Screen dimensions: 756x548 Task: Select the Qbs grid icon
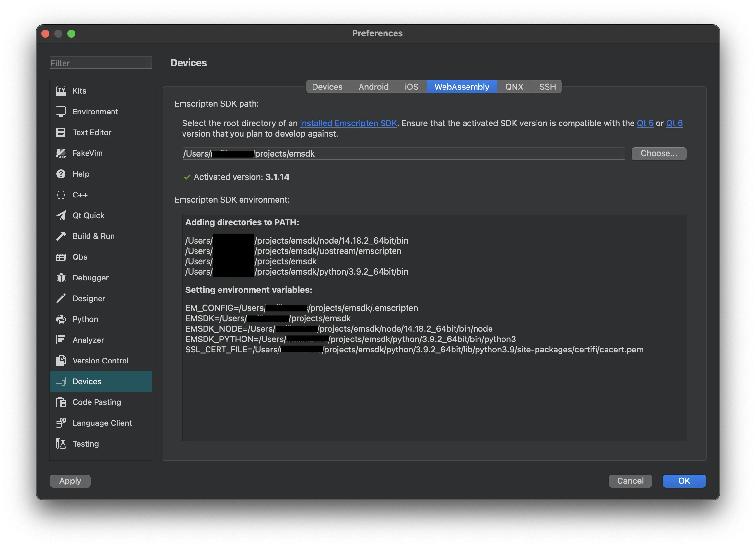61,257
